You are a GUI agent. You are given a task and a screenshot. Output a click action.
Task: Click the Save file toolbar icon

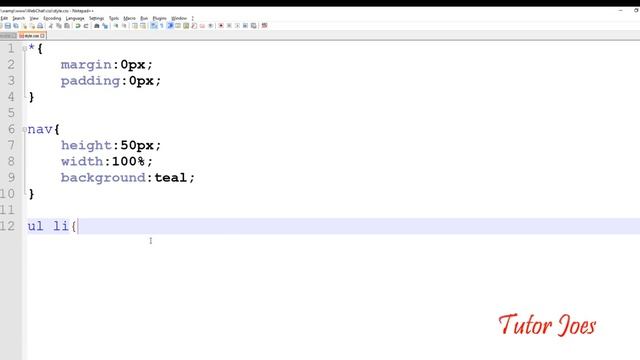(8, 26)
